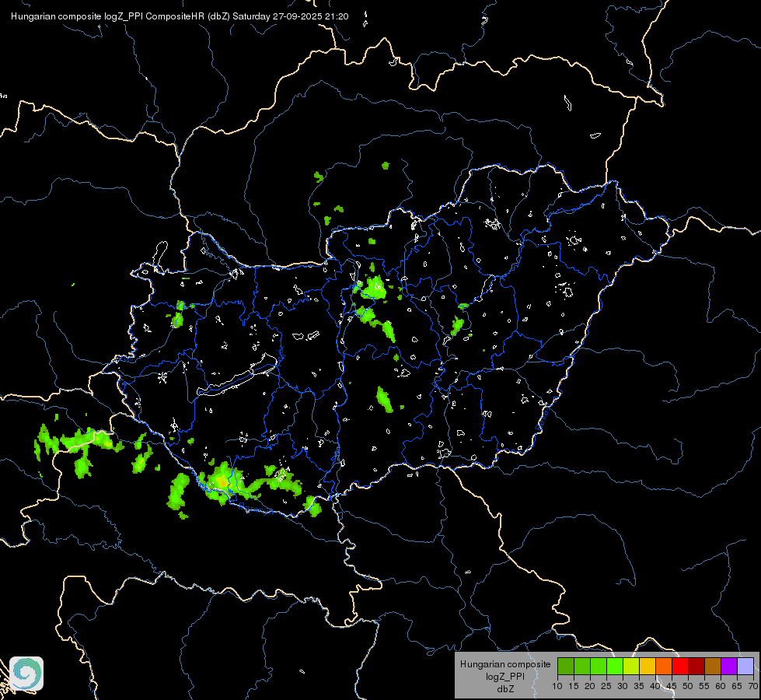Click the swirl logo icon
761x700 pixels.
point(26,674)
